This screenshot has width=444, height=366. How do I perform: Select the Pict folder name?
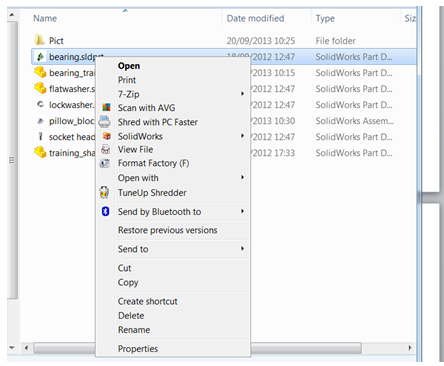coord(56,41)
